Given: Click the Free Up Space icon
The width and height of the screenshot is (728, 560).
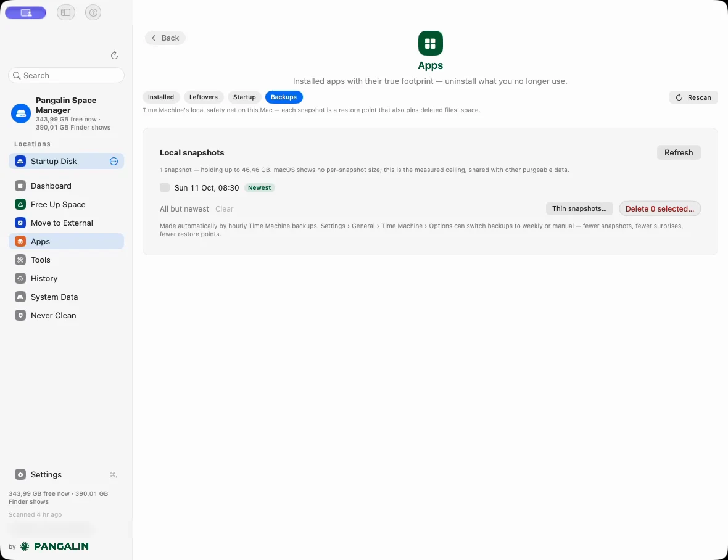Looking at the screenshot, I should 20,204.
